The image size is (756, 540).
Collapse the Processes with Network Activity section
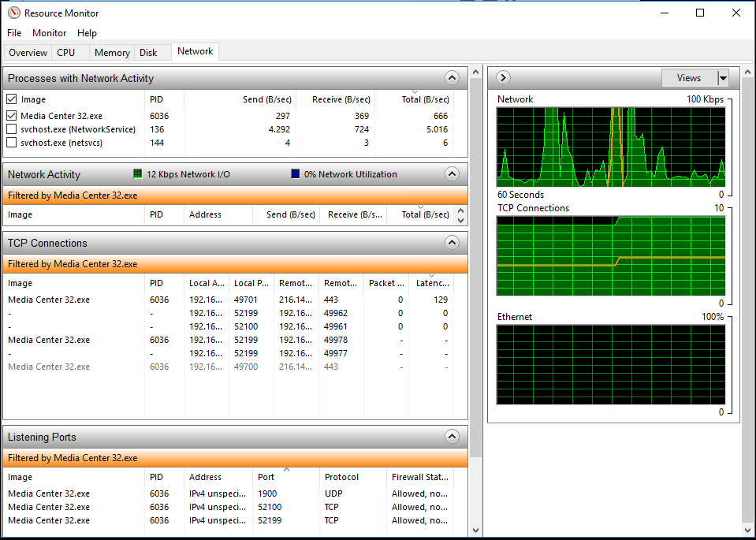[452, 77]
